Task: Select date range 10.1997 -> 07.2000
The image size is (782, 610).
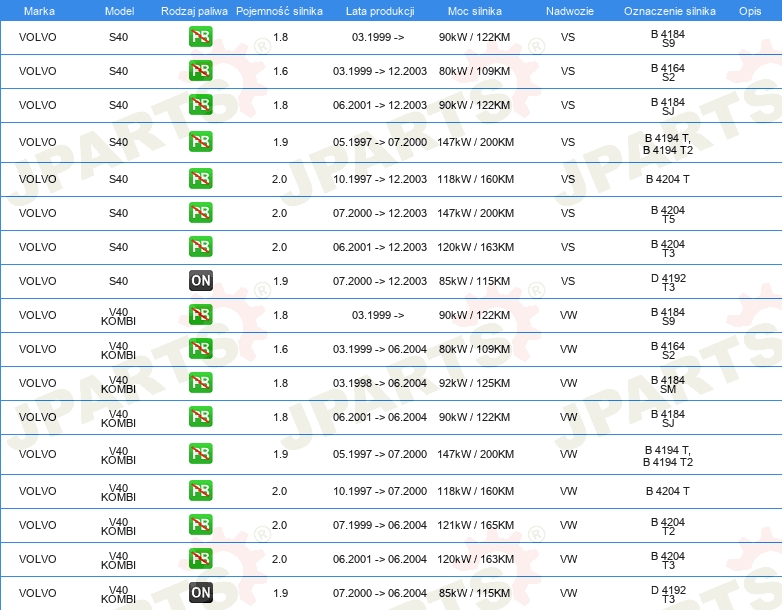Action: click(380, 491)
